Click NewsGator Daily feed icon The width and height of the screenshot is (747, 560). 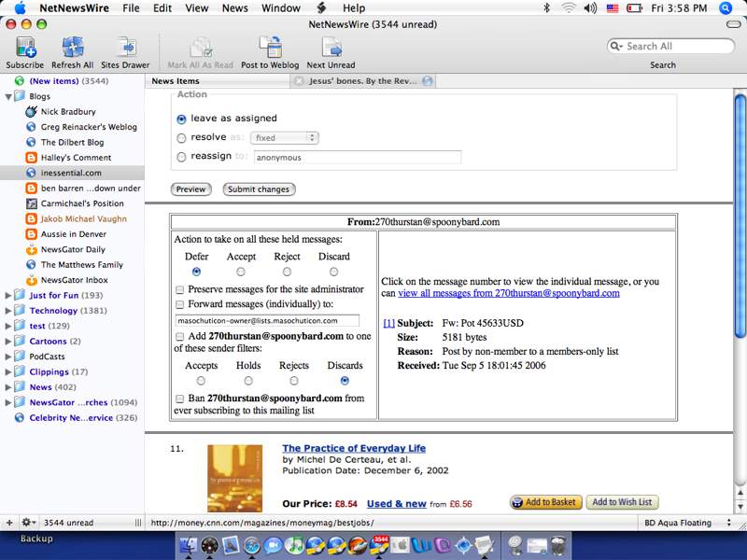click(x=31, y=249)
